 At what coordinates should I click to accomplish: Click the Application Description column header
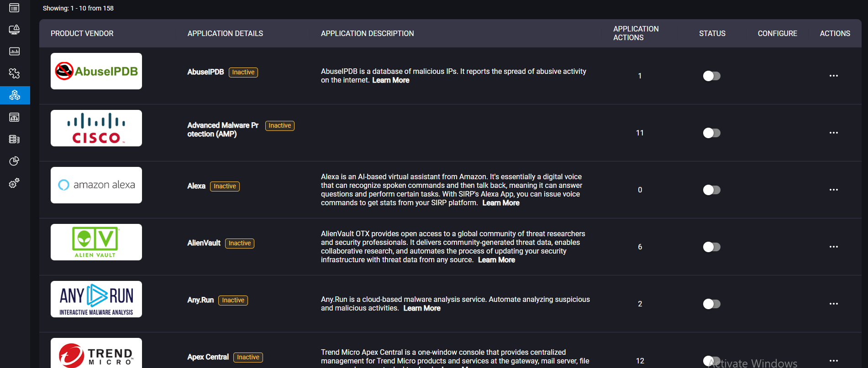click(x=367, y=33)
